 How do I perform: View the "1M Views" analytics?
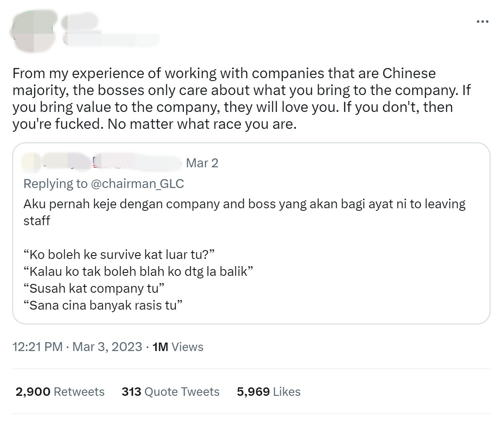pyautogui.click(x=178, y=347)
